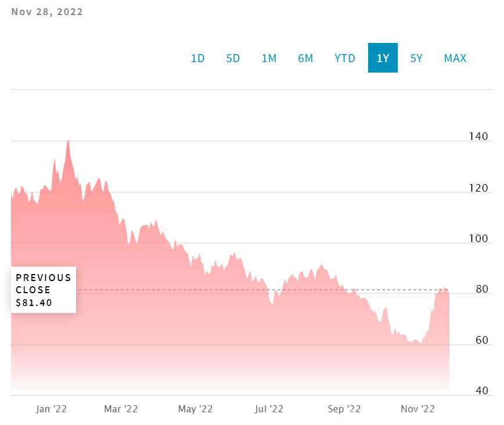
Task: Click the dashed previous close line
Action: (257, 290)
